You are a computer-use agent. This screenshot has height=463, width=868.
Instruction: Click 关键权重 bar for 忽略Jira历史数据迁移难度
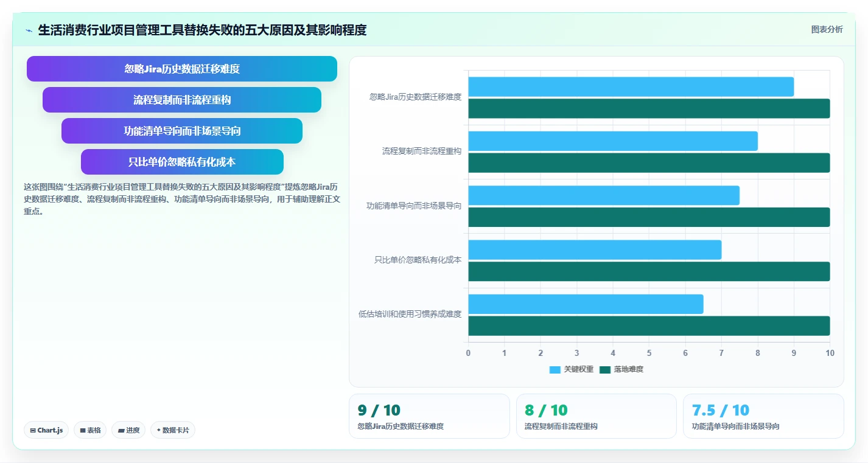pyautogui.click(x=631, y=86)
